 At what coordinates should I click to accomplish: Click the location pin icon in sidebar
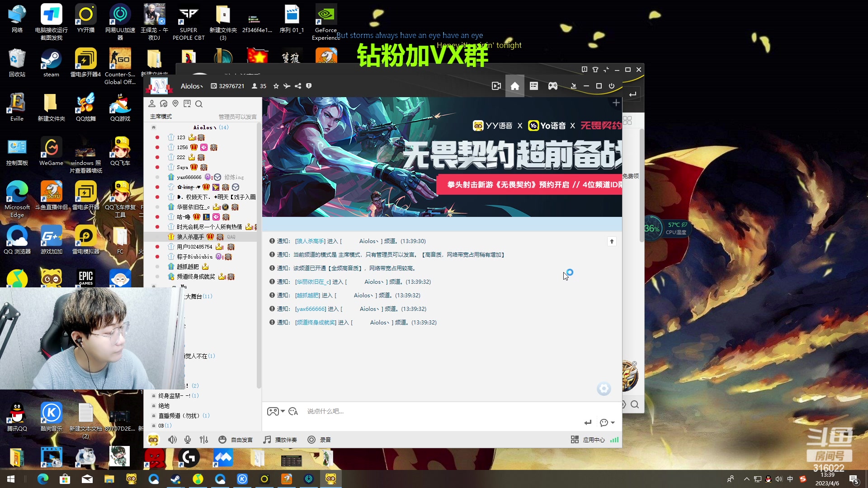point(175,103)
